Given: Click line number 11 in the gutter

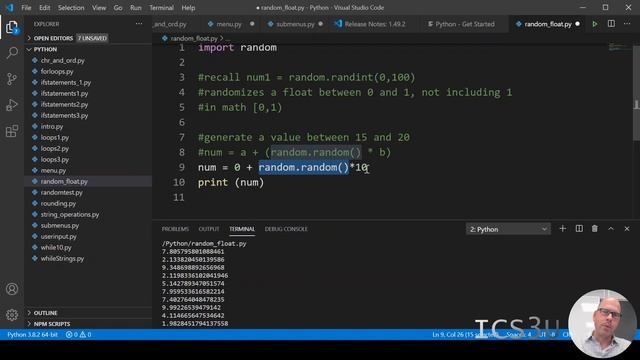Looking at the screenshot, I should [x=179, y=198].
